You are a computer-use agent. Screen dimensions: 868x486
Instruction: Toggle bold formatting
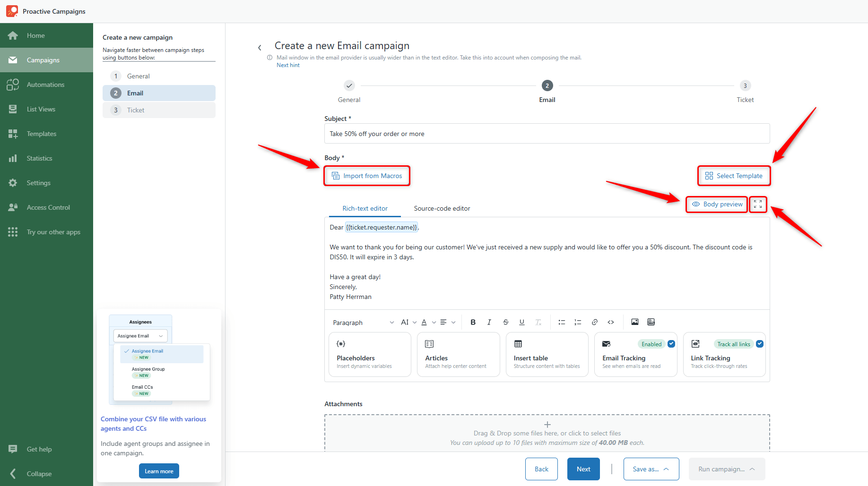click(x=473, y=322)
